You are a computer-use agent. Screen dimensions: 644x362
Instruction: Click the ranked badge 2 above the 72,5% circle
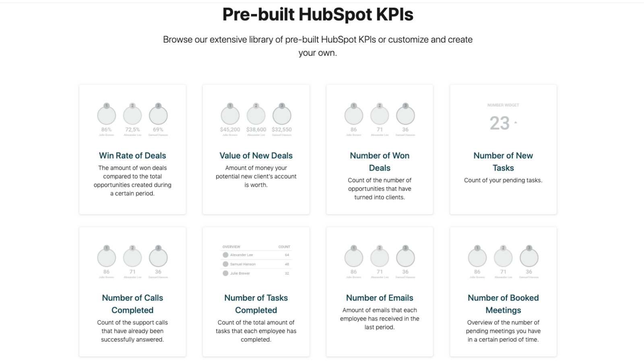[132, 105]
